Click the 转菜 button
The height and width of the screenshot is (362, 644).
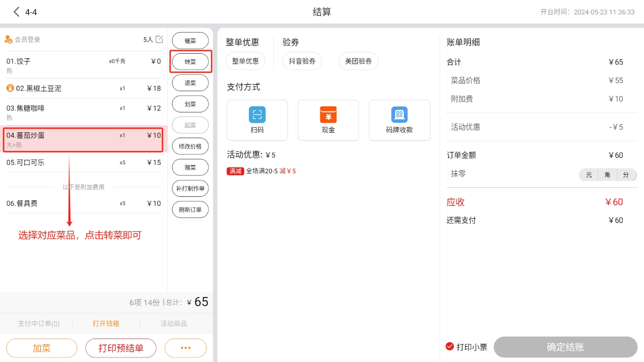pyautogui.click(x=190, y=62)
